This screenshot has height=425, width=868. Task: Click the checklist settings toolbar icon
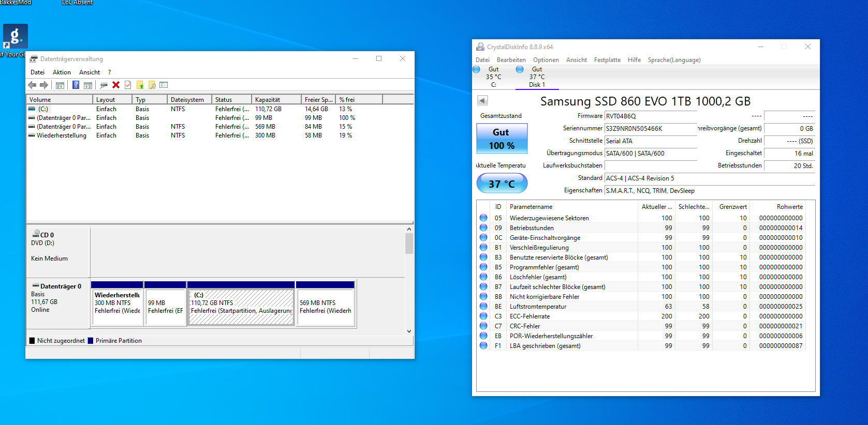[164, 85]
